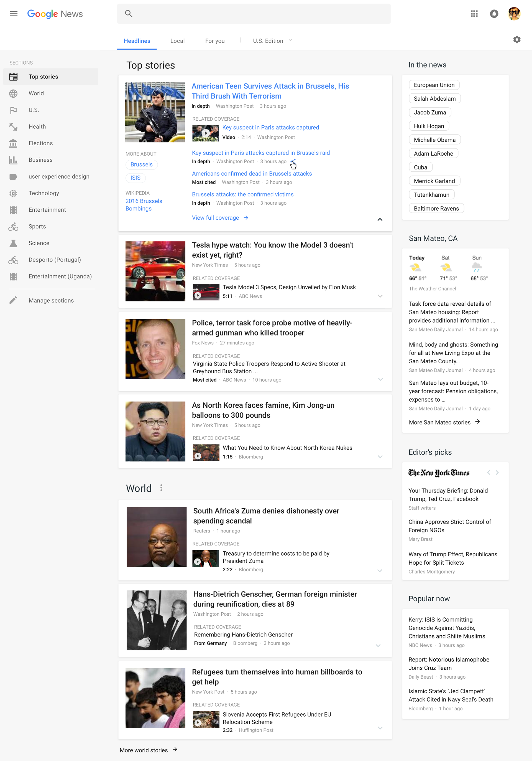Switch to the For you tab
This screenshot has width=532, height=761.
pos(215,41)
